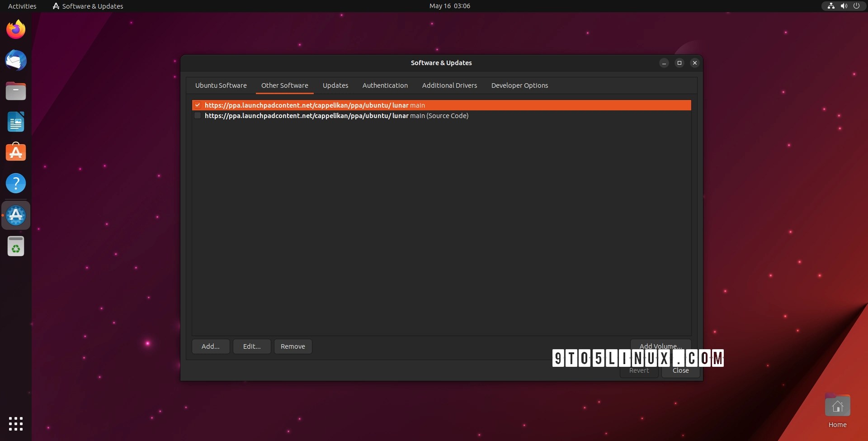Open the Help question mark icon
This screenshot has height=441, width=868.
click(16, 183)
